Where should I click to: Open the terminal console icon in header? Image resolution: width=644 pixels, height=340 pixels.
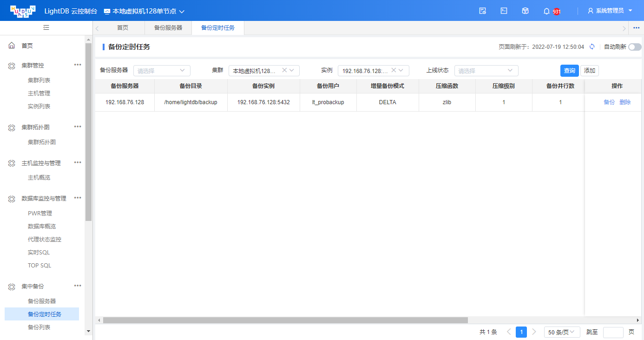coord(504,11)
